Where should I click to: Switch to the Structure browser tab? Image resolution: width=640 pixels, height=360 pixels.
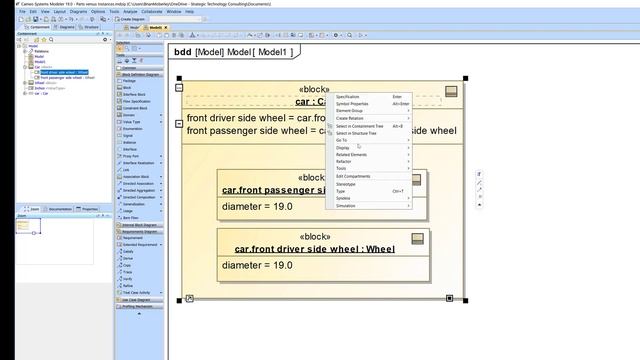[89, 27]
